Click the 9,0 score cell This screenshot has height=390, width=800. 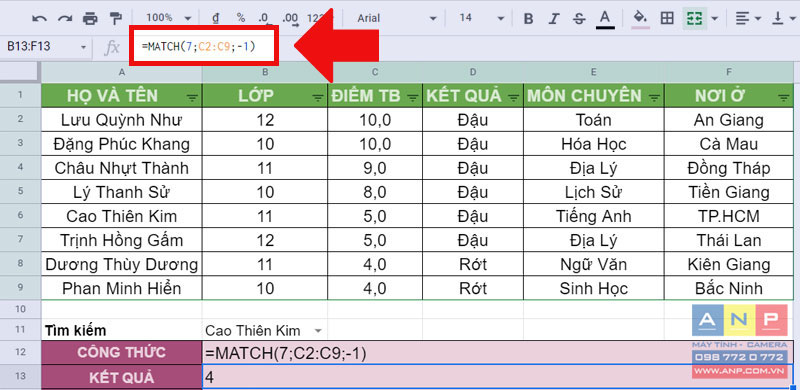375,168
